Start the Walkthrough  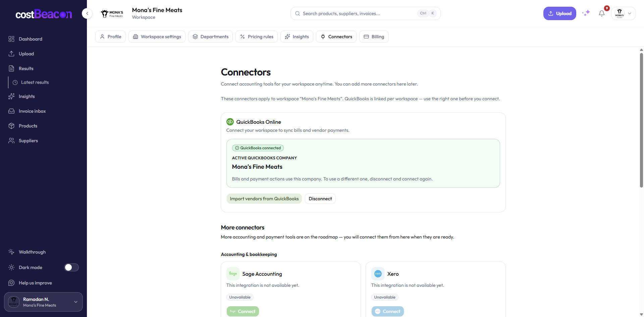(x=43, y=252)
